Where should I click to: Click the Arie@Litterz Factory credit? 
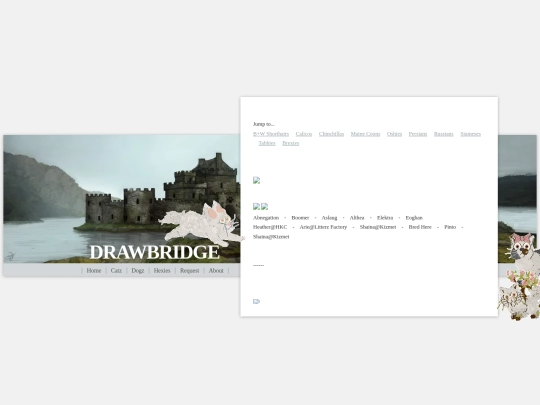point(323,227)
